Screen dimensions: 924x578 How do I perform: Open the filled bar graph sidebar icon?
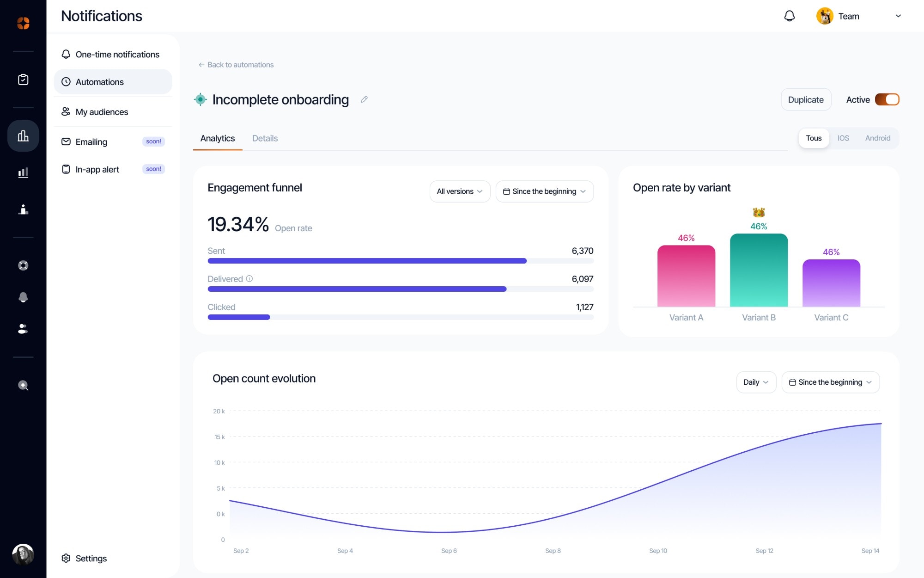(x=23, y=172)
